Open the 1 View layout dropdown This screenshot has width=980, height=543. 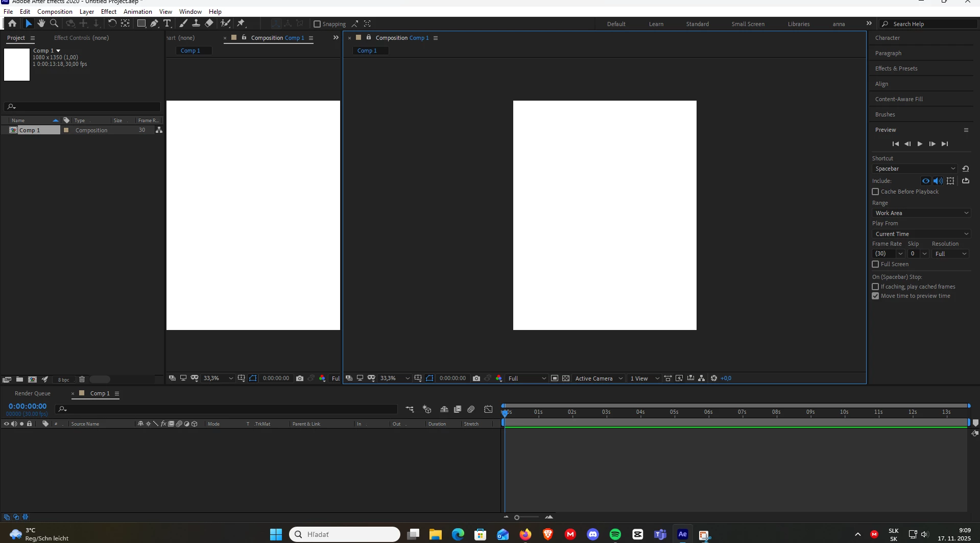coord(644,379)
